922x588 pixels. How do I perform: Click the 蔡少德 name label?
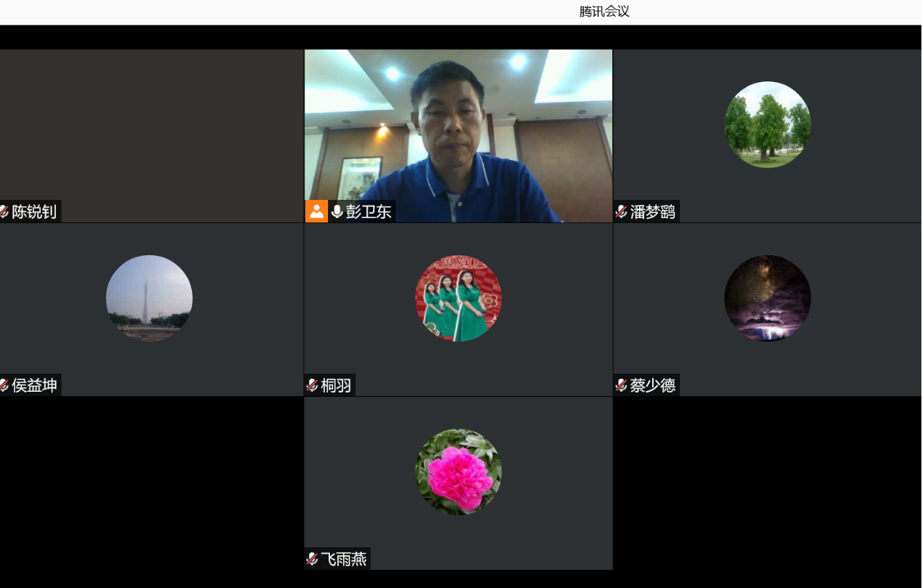pos(652,385)
